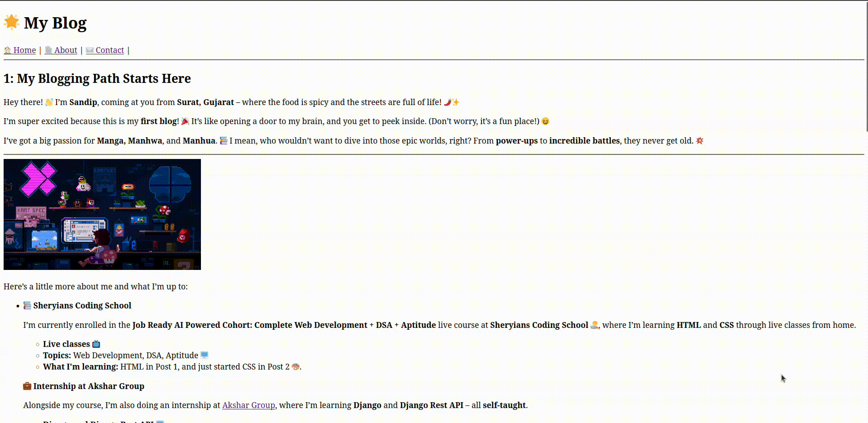
Task: Click the teacher emoji after Sheryians Coding School
Action: pyautogui.click(x=595, y=325)
